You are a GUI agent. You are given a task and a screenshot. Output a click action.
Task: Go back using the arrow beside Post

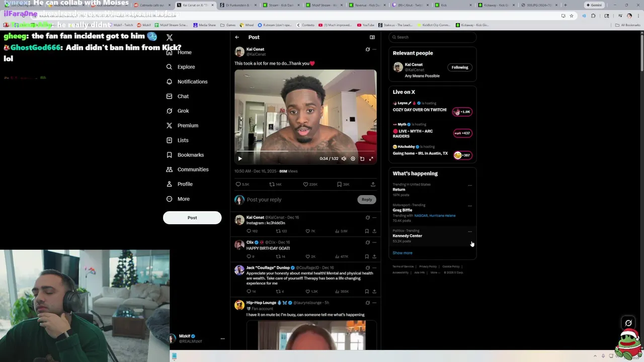tap(237, 37)
